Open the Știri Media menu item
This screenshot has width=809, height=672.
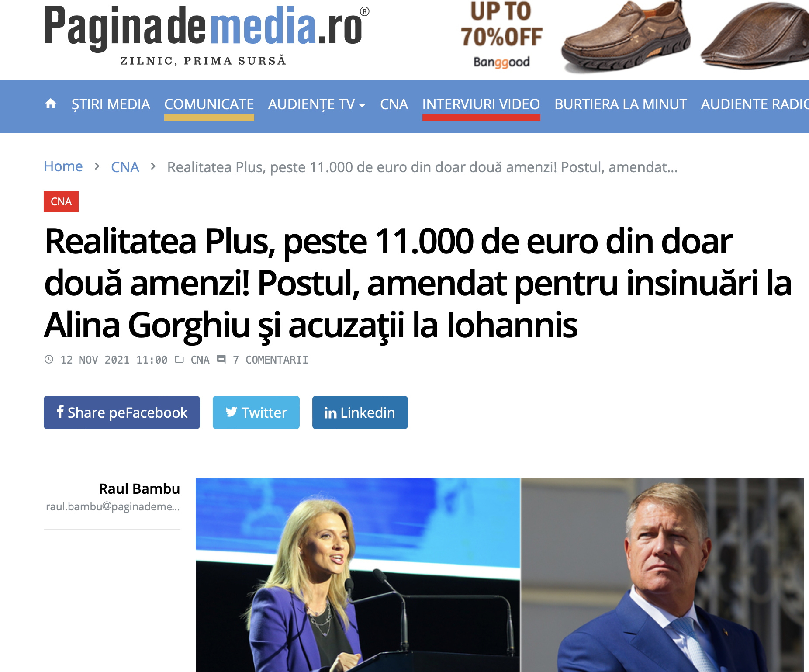tap(111, 104)
